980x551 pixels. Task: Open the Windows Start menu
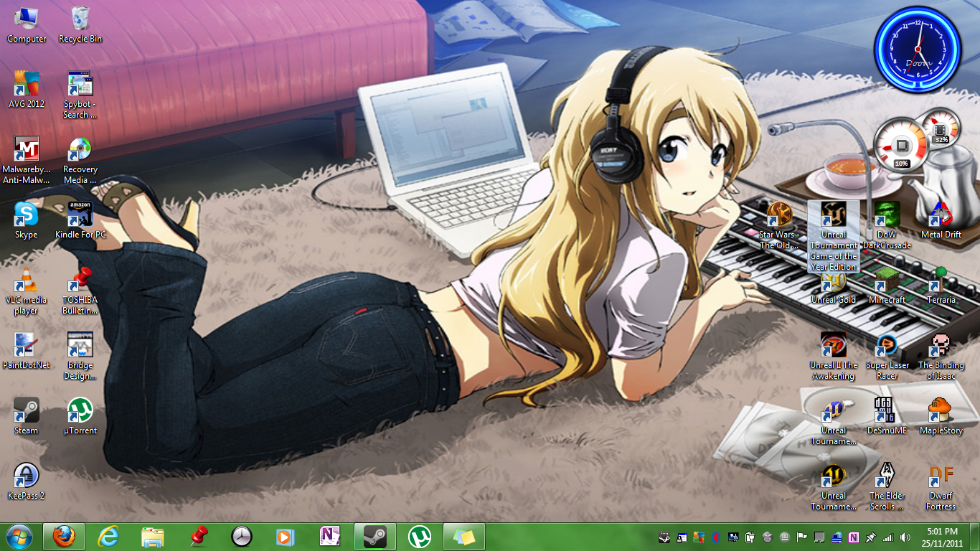coord(19,537)
